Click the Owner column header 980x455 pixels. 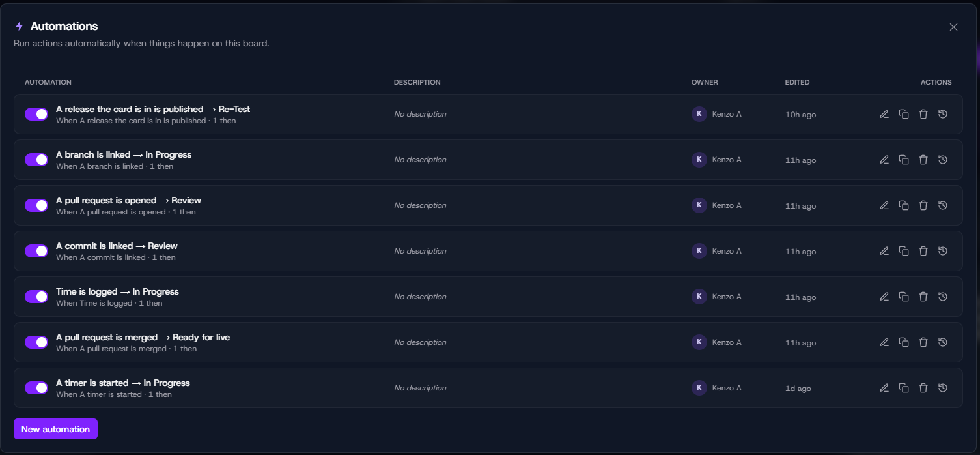tap(705, 82)
